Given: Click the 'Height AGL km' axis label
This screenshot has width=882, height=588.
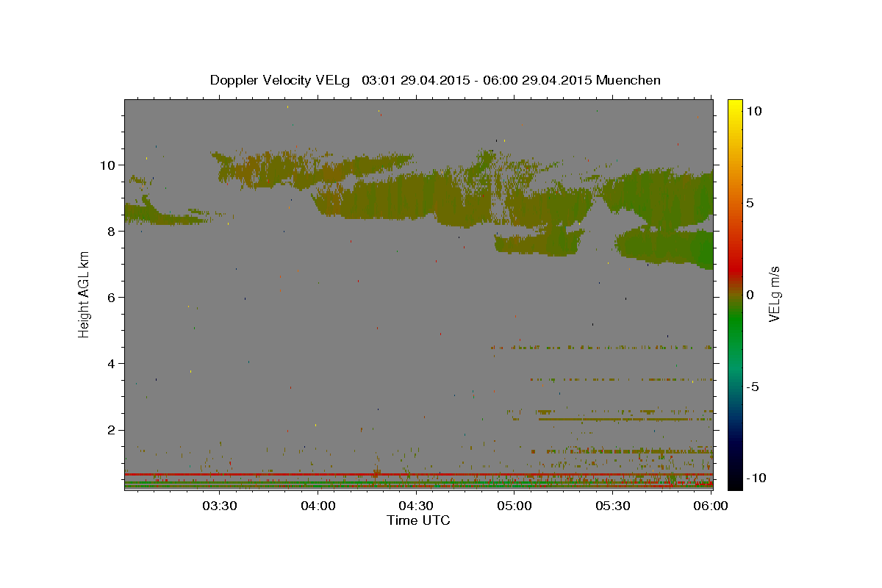Looking at the screenshot, I should pos(85,295).
